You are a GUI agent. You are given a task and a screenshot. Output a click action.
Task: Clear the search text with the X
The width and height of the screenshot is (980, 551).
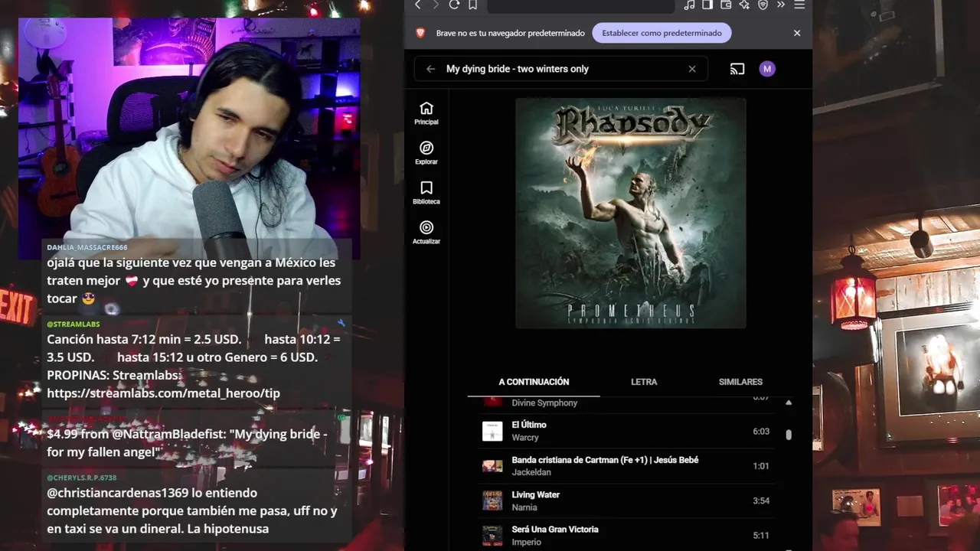[x=692, y=69]
